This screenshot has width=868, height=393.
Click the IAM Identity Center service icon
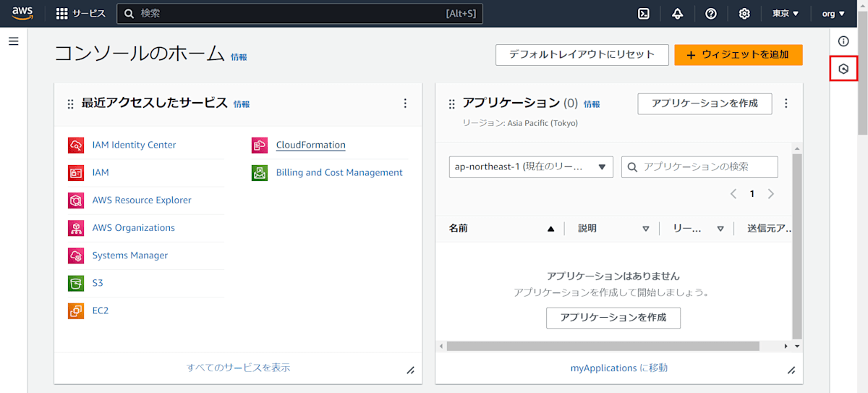click(76, 145)
